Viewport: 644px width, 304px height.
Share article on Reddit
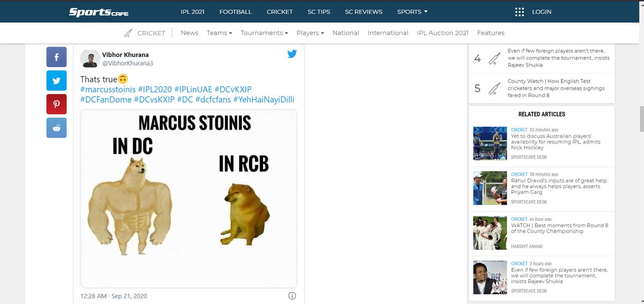point(56,127)
